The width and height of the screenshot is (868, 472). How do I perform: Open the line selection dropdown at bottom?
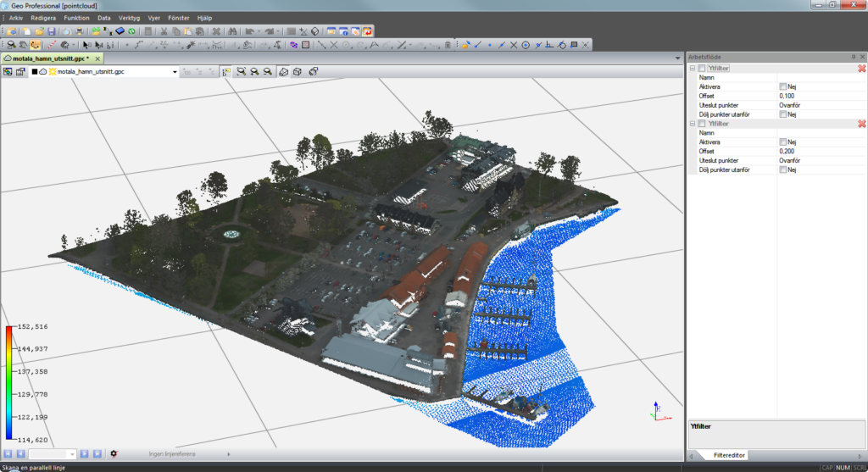(x=73, y=454)
